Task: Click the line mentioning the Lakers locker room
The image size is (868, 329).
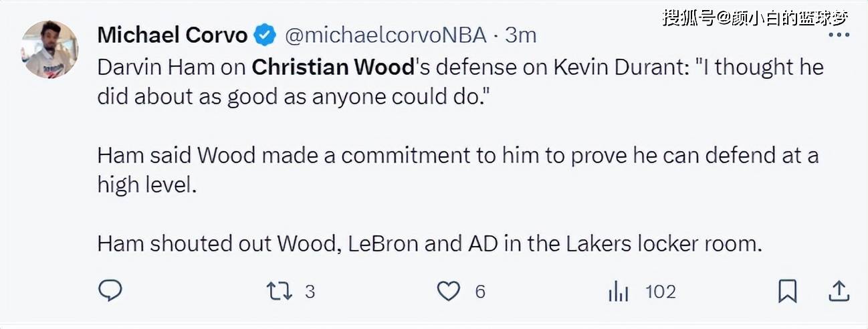Action: pyautogui.click(x=429, y=244)
